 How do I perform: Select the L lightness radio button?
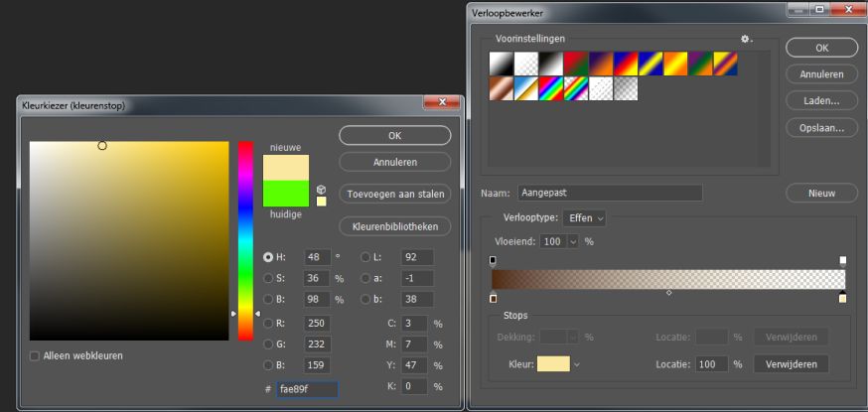tap(366, 257)
